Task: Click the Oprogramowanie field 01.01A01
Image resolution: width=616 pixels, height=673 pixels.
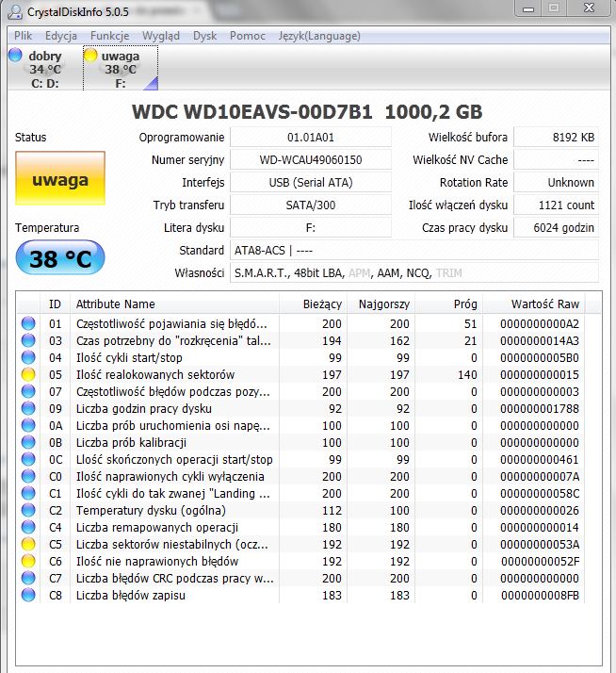Action: coord(311,138)
